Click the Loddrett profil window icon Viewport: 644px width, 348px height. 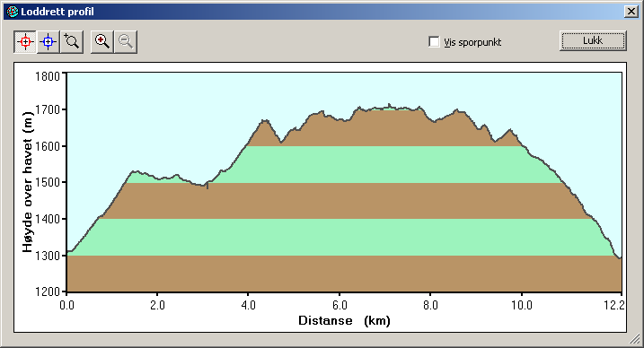[x=13, y=12]
